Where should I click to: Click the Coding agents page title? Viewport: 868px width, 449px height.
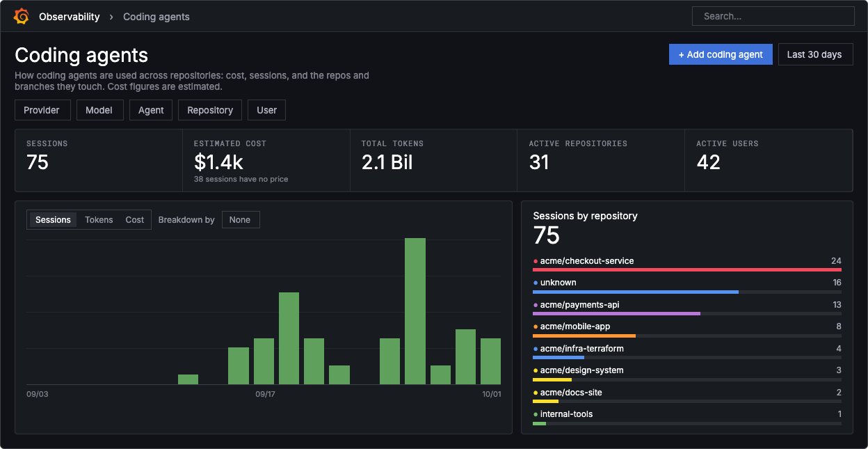[x=81, y=55]
